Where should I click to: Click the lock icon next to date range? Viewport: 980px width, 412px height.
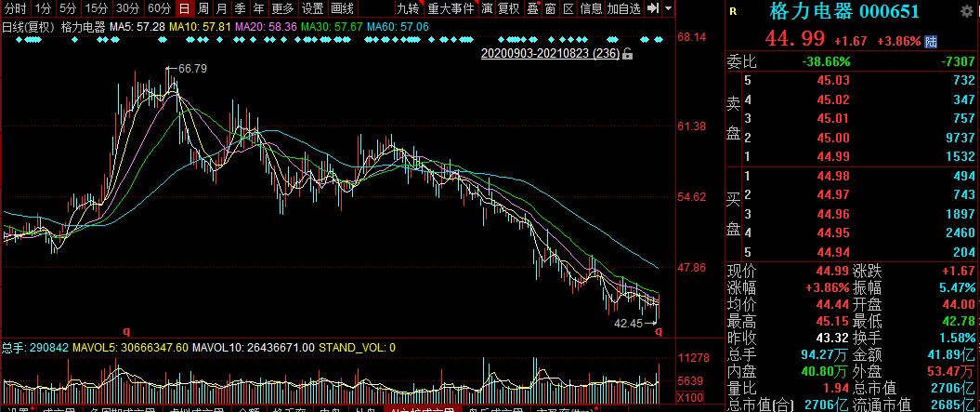coord(627,54)
